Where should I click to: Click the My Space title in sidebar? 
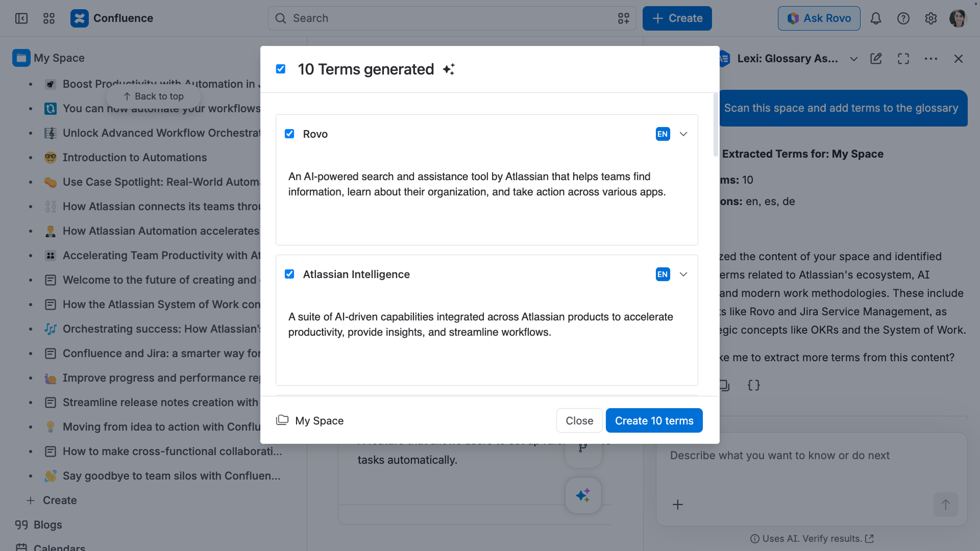click(x=59, y=58)
